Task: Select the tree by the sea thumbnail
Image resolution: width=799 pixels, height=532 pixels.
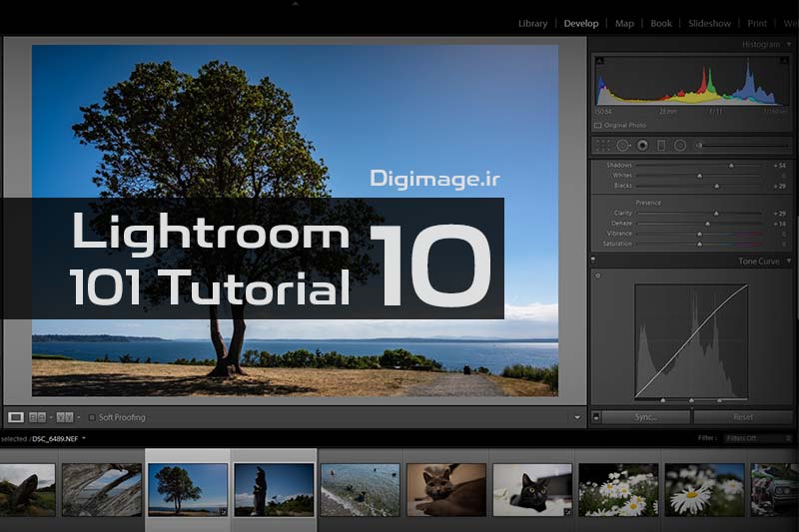Action: [x=188, y=490]
